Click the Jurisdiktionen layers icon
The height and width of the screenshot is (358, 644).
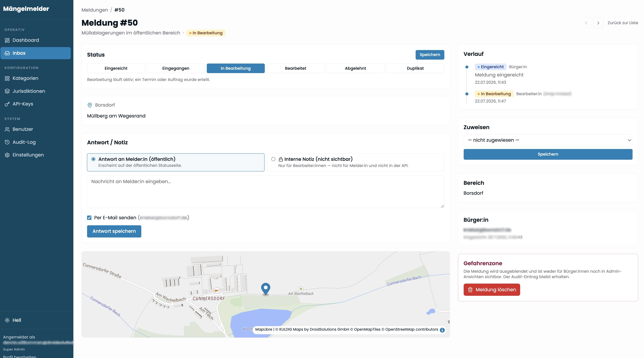point(7,91)
